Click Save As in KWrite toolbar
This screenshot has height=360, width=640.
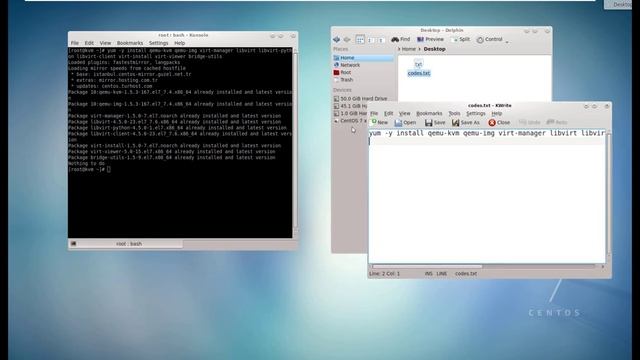(466, 122)
